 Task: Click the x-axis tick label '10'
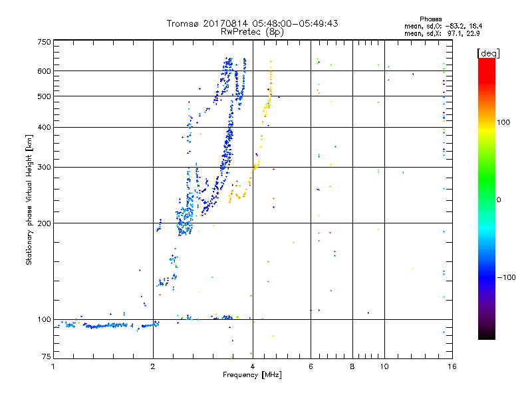coord(384,366)
